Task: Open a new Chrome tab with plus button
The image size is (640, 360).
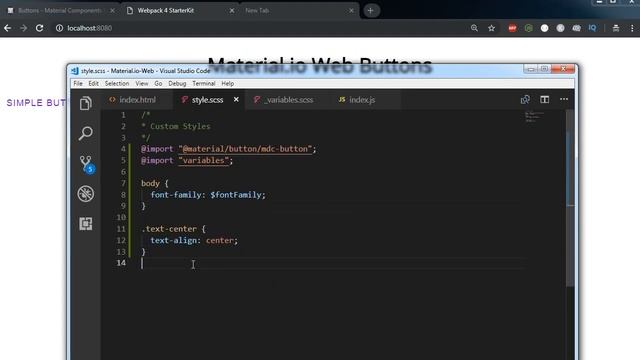Action: 370,11
